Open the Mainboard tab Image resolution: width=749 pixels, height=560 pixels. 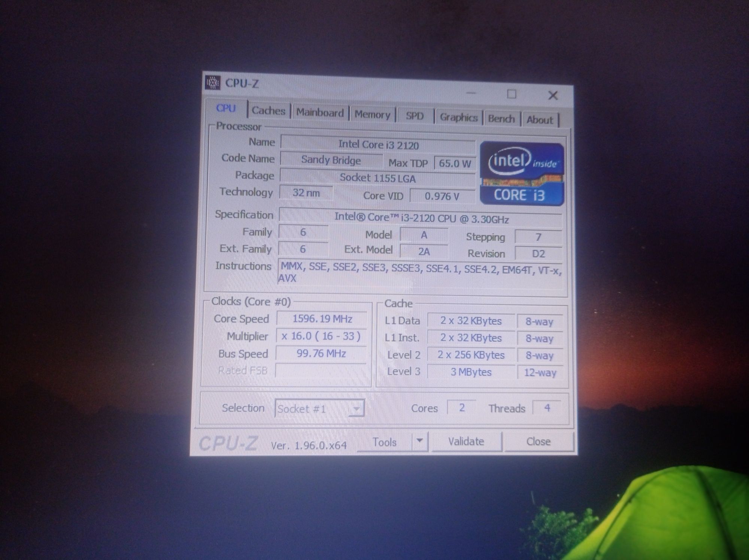[320, 113]
